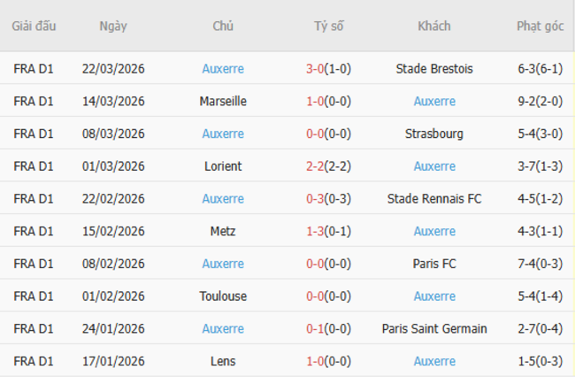The image size is (575, 392).
Task: Open the Paris FC team link
Action: pos(433,264)
